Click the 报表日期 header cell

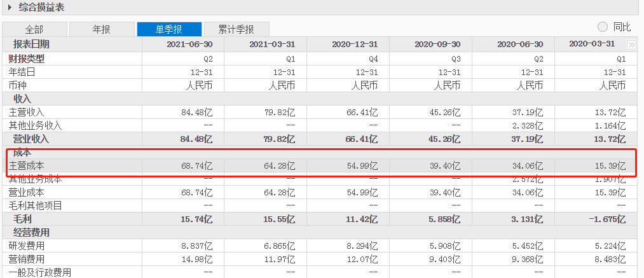click(x=31, y=45)
